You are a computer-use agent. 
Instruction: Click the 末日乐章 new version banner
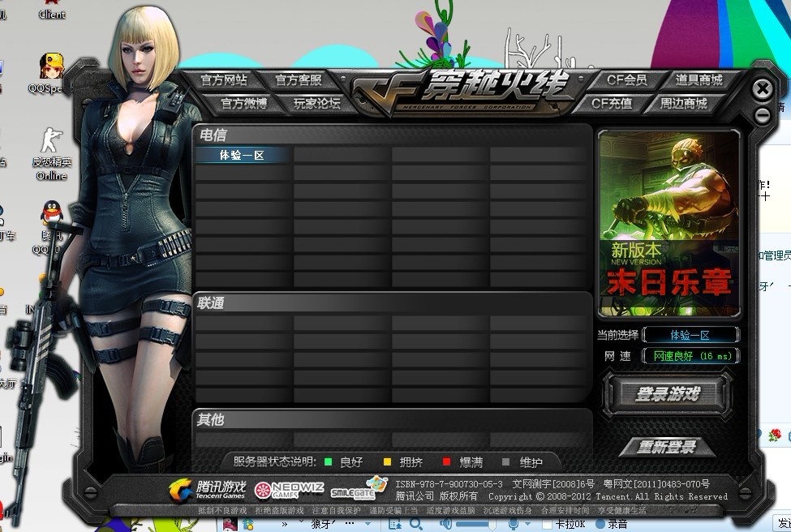pyautogui.click(x=669, y=223)
